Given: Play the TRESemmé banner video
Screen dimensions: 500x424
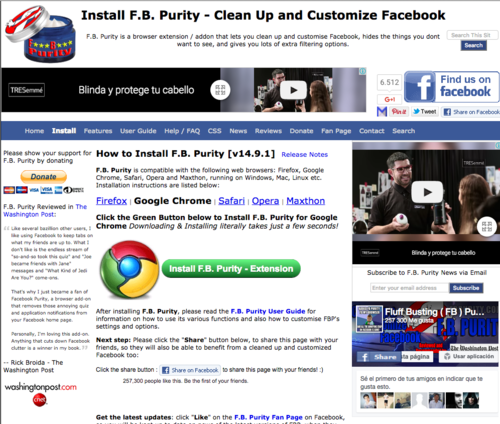Looking at the screenshot, I should click(x=293, y=90).
